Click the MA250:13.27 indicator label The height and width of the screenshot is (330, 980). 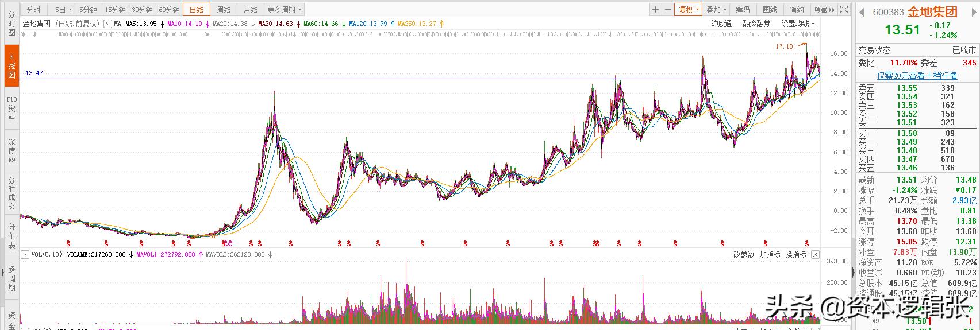click(417, 24)
